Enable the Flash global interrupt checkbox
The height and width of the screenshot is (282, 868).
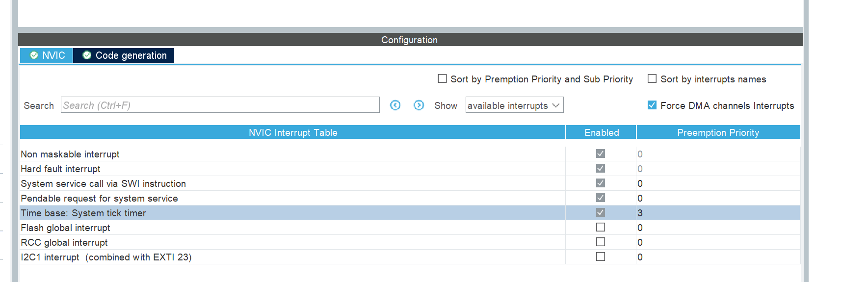pyautogui.click(x=600, y=228)
